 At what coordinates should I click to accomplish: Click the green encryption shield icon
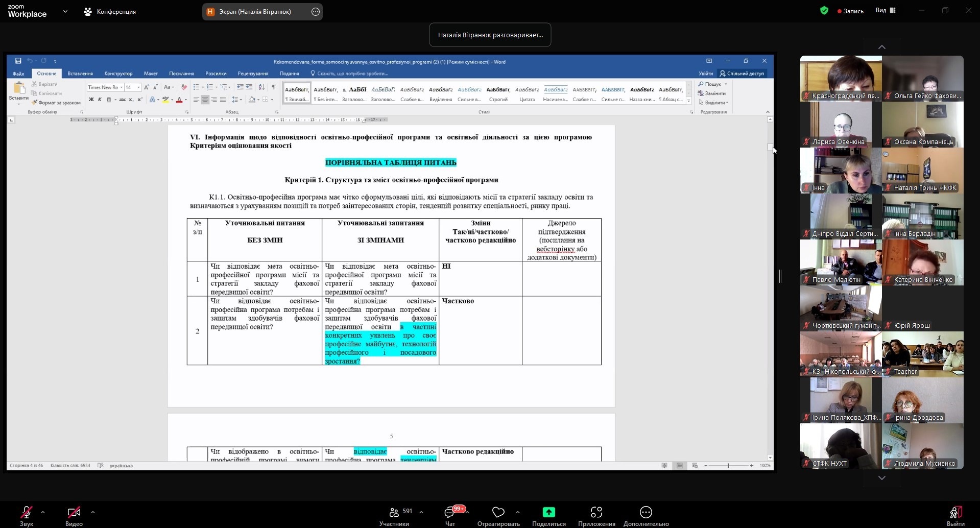pos(824,11)
